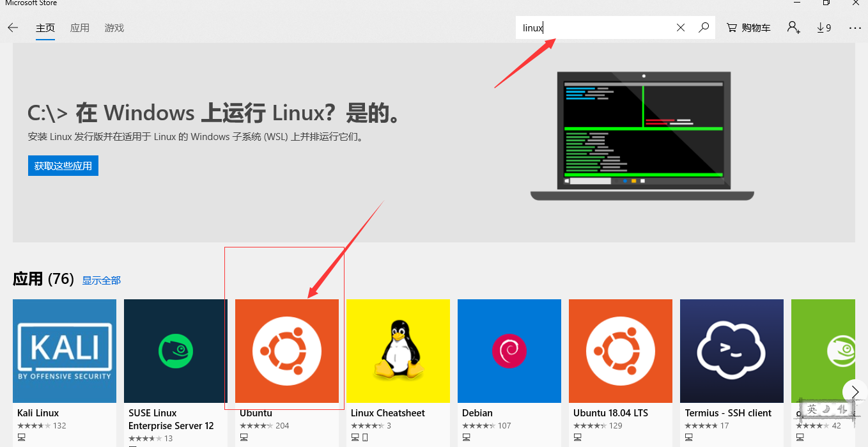Click the right arrow to reveal more apps
868x447 pixels.
pyautogui.click(x=855, y=391)
